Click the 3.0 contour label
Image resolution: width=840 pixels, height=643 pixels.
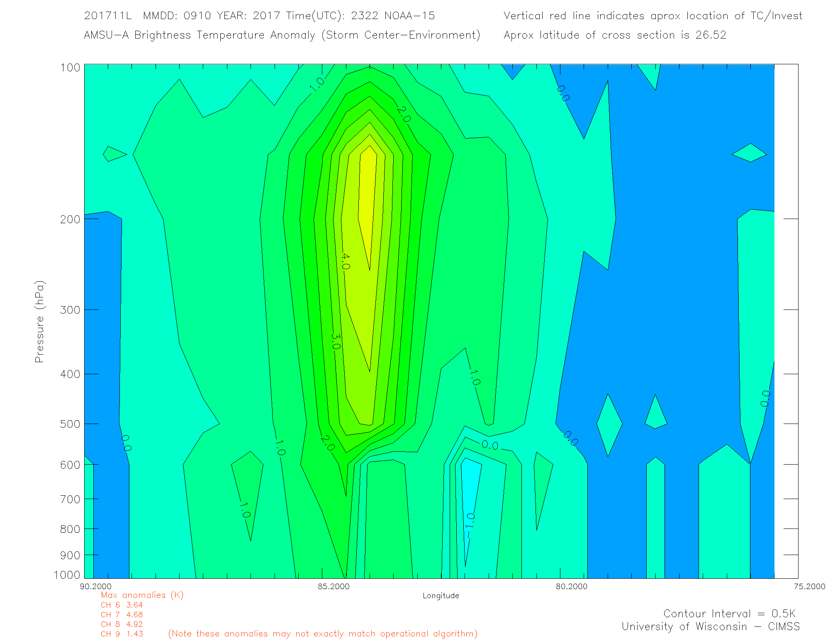coord(336,341)
